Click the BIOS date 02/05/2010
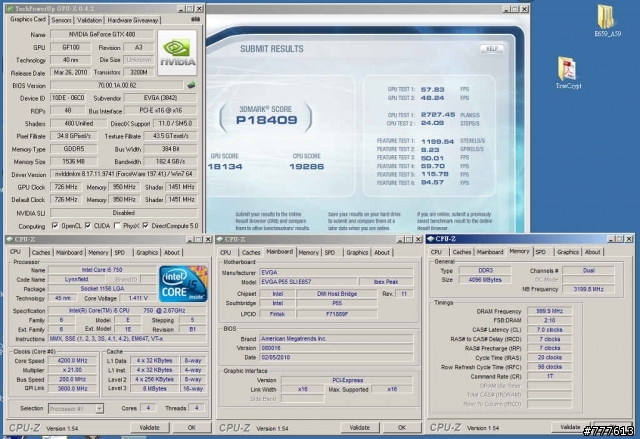Screen dimensions: 640x439 click(x=336, y=357)
